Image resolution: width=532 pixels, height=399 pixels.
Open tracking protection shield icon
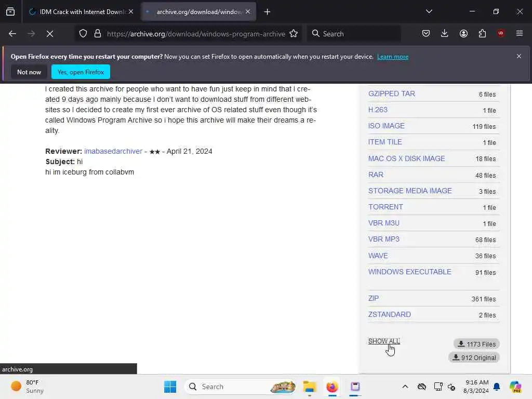pos(83,34)
